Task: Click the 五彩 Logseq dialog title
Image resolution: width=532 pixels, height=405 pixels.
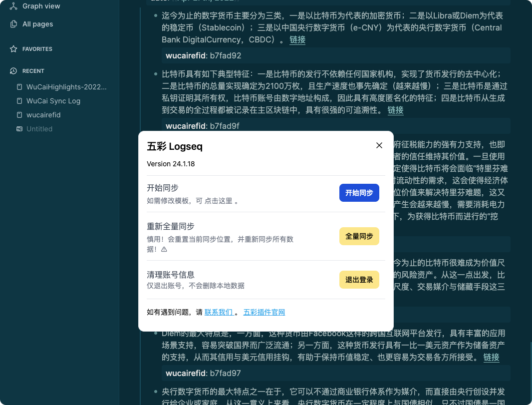Action: pos(174,146)
